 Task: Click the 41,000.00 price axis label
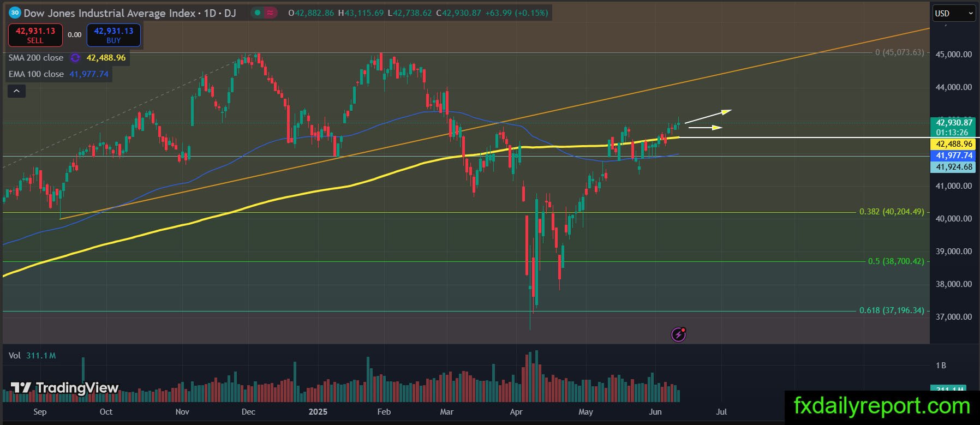coord(954,186)
